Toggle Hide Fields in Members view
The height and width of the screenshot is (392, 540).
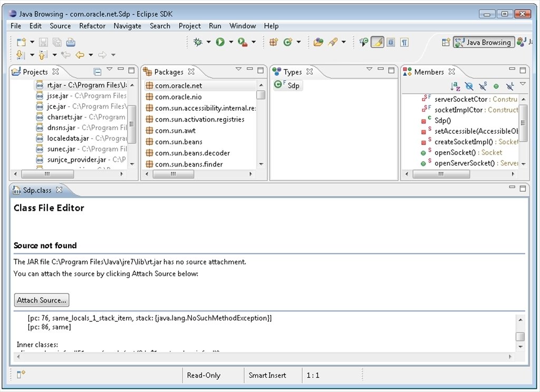click(x=469, y=86)
